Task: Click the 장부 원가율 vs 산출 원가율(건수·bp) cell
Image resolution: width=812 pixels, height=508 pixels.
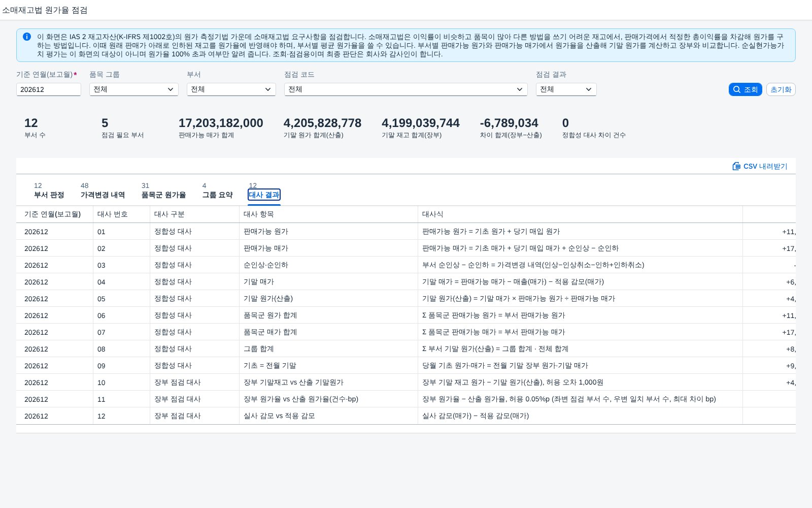Action: pos(329,399)
